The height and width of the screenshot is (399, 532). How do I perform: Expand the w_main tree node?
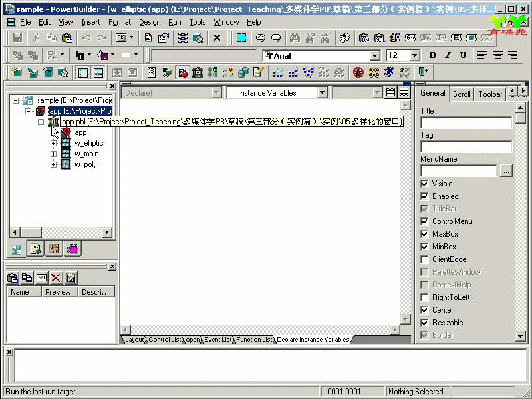(53, 154)
